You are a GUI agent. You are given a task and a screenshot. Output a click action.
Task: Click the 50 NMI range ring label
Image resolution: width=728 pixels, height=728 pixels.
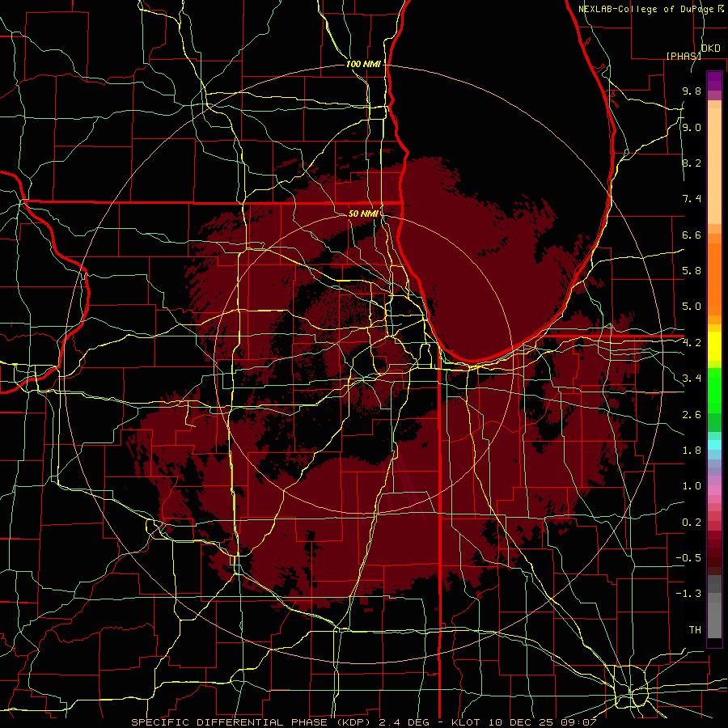pos(363,214)
